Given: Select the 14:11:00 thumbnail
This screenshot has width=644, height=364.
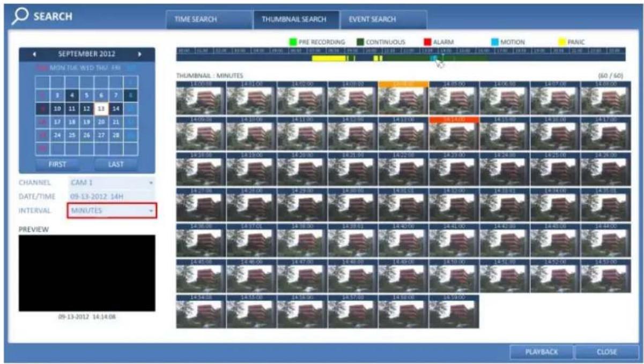Looking at the screenshot, I should click(x=302, y=133).
